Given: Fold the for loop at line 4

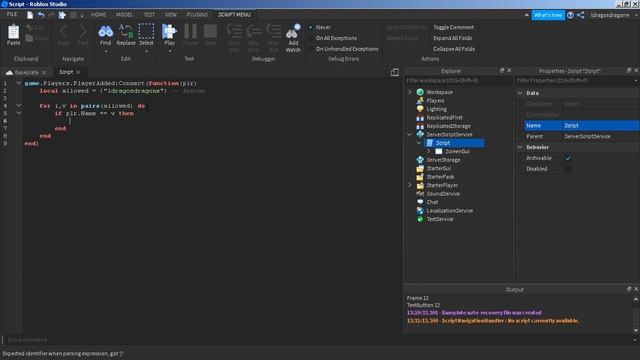Looking at the screenshot, I should pos(19,106).
